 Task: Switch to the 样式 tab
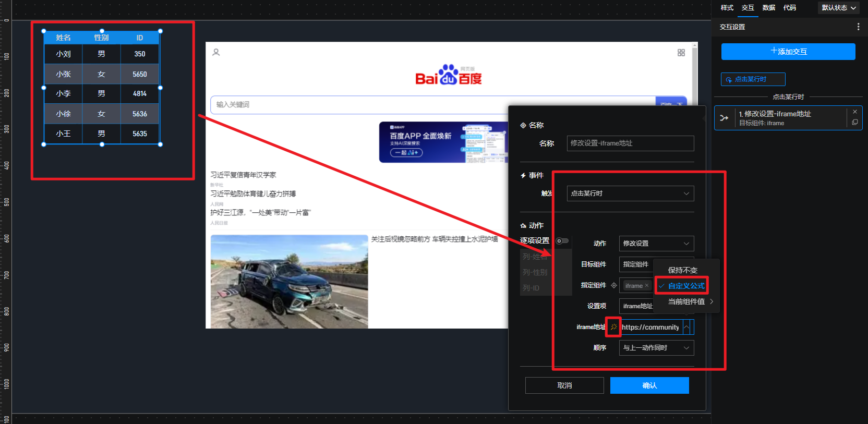coord(727,8)
